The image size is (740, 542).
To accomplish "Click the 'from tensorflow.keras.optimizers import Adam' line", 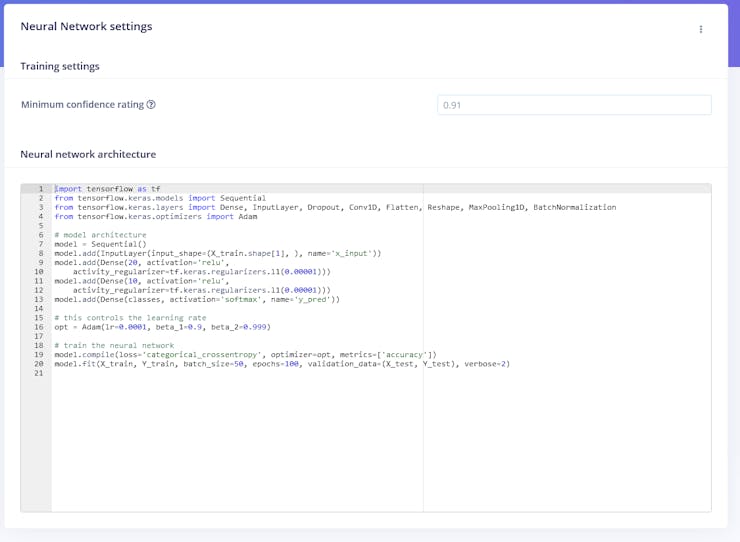I will (156, 216).
